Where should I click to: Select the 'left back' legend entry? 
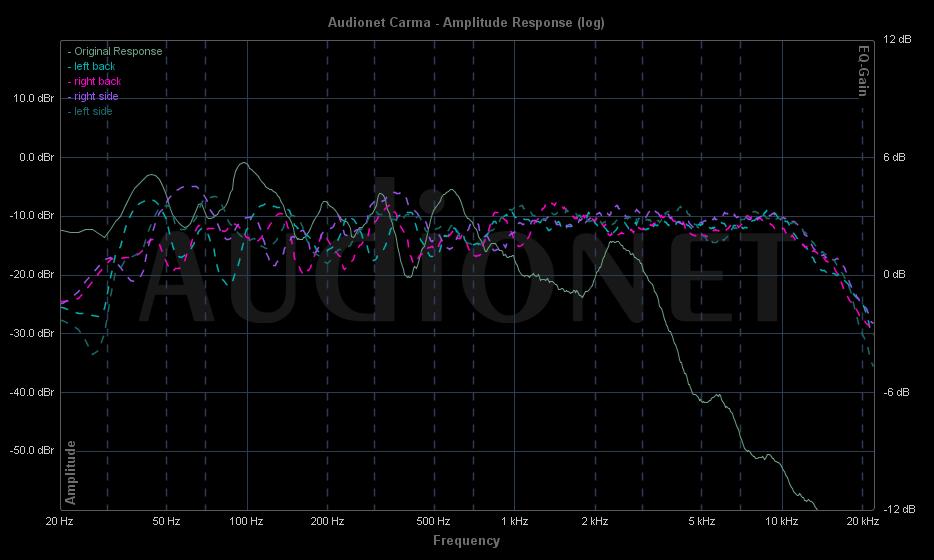click(91, 66)
